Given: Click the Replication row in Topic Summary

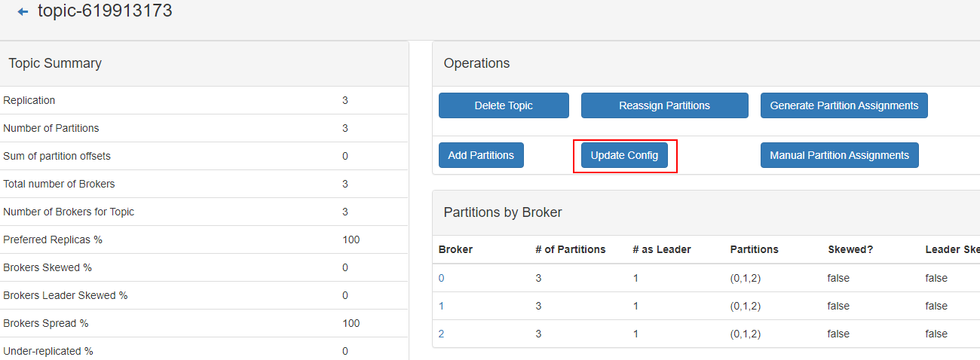Looking at the screenshot, I should click(29, 100).
